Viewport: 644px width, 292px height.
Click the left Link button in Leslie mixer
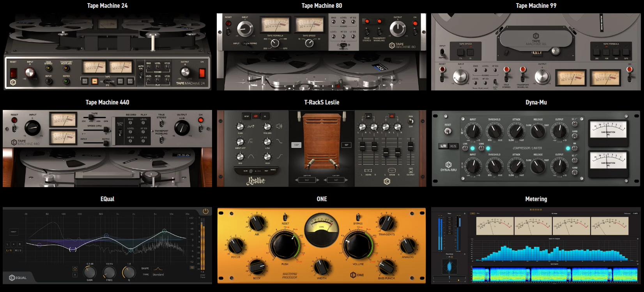368,116
